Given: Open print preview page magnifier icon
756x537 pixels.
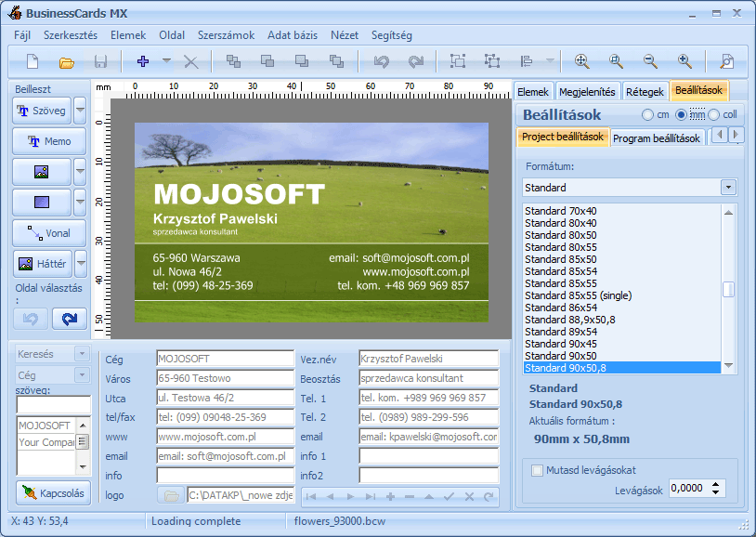Looking at the screenshot, I should click(726, 61).
